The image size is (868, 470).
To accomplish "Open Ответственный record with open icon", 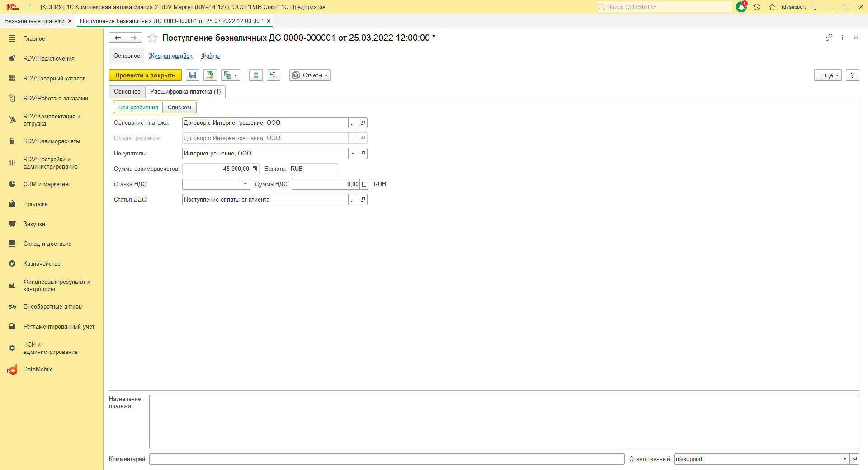I will (x=854, y=459).
